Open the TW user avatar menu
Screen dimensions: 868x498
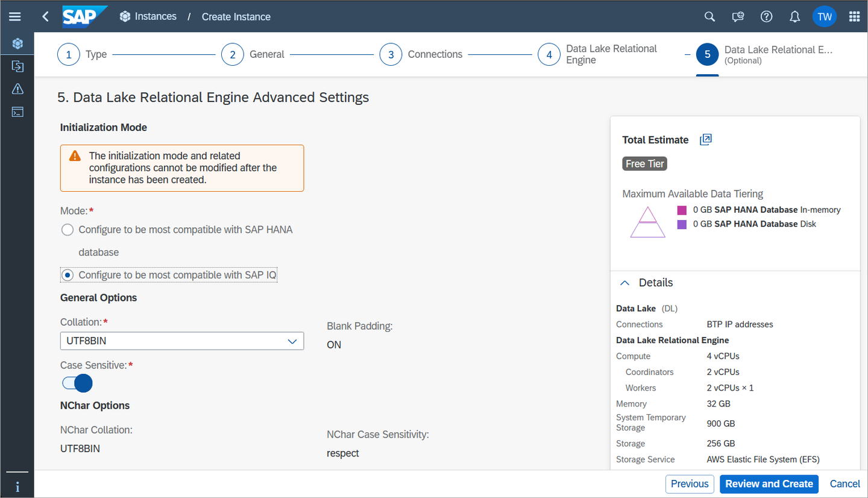click(x=824, y=17)
